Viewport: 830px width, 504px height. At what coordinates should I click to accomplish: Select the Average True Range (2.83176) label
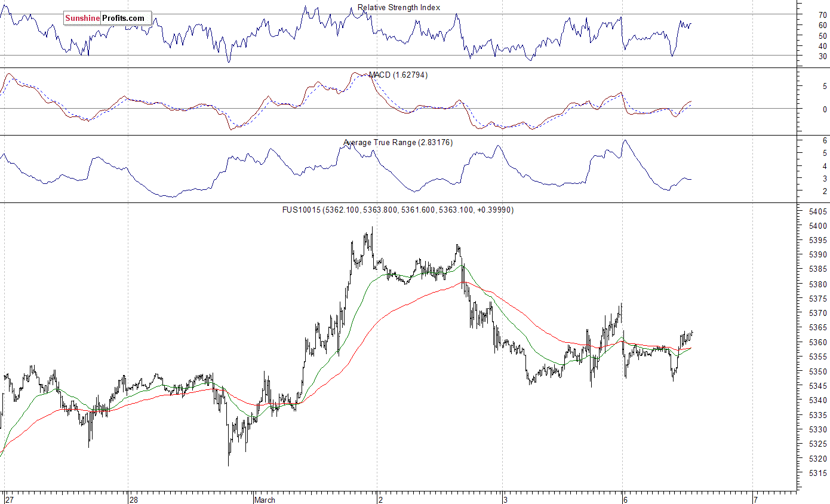pos(398,142)
